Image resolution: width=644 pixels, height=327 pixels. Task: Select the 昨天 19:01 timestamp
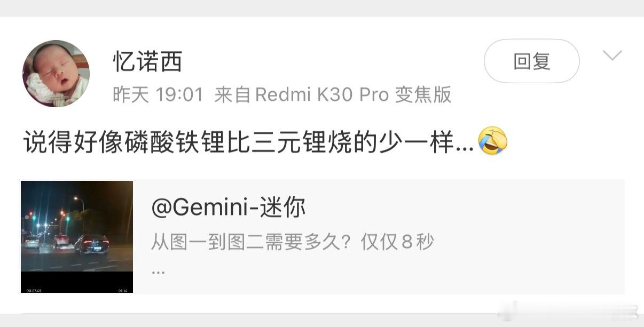(158, 95)
